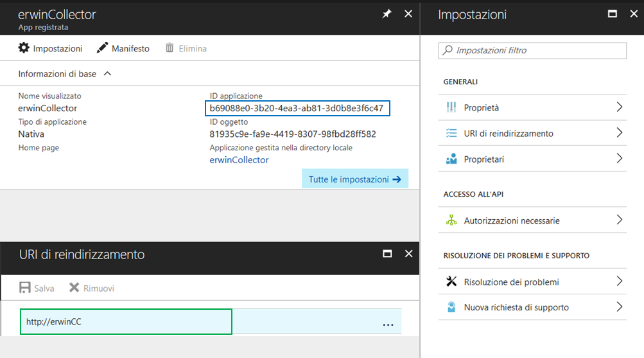Click the Risoluzione dei problemi tools icon
The image size is (644, 358).
click(x=451, y=282)
